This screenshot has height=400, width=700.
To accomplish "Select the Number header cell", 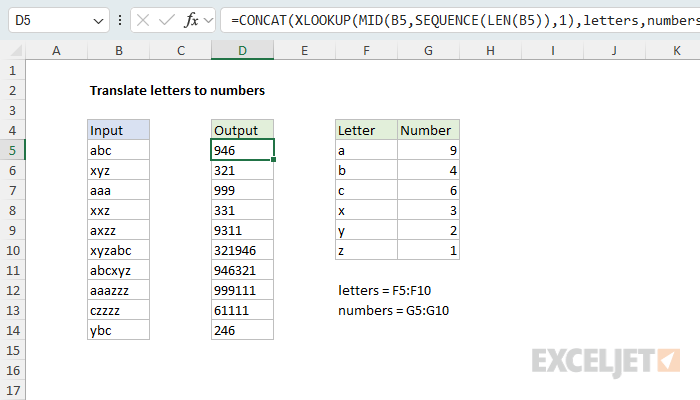I will [429, 130].
